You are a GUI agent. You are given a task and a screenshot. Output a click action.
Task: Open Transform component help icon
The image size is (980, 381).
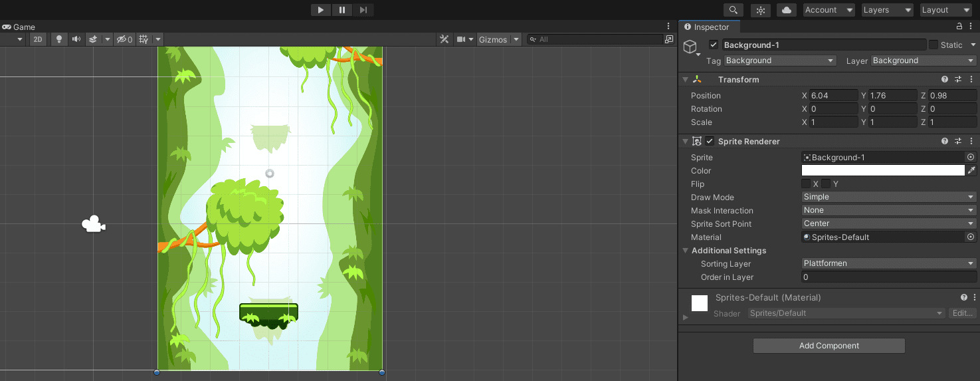945,79
